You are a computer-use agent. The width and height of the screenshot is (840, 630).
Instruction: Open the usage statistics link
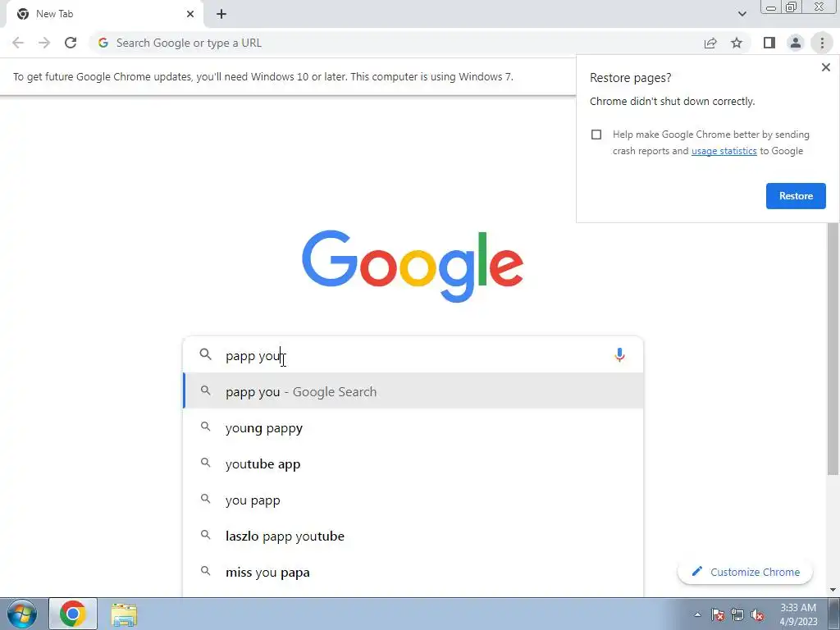click(x=724, y=151)
